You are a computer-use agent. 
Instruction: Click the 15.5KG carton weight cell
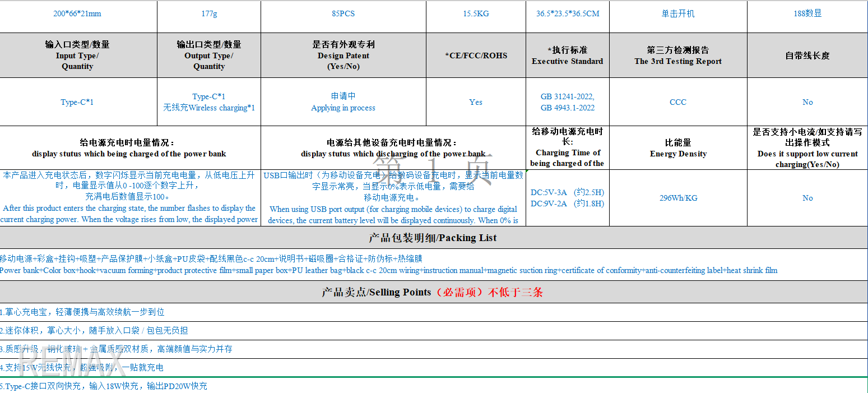[476, 14]
